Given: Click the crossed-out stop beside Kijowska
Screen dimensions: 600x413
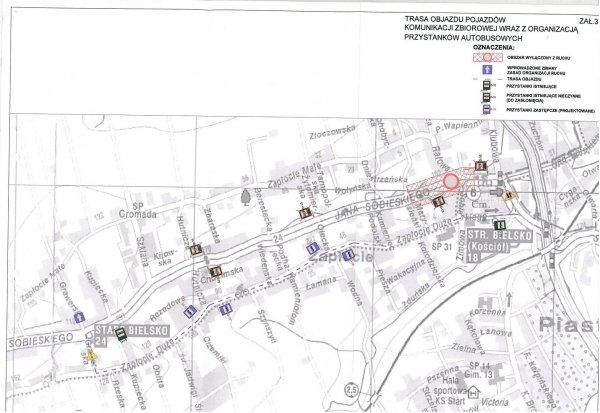Looking at the screenshot, I should tap(196, 250).
